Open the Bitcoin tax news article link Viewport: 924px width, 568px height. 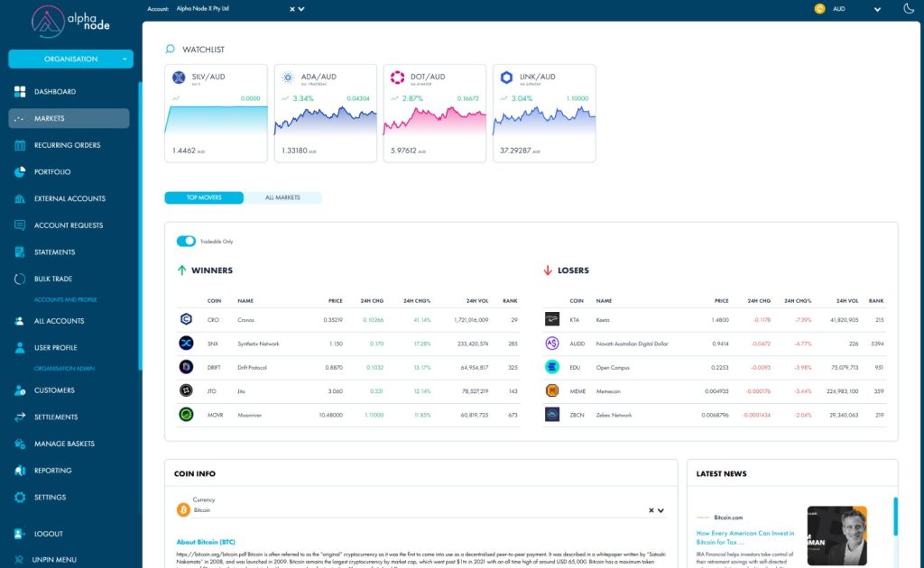[744, 537]
